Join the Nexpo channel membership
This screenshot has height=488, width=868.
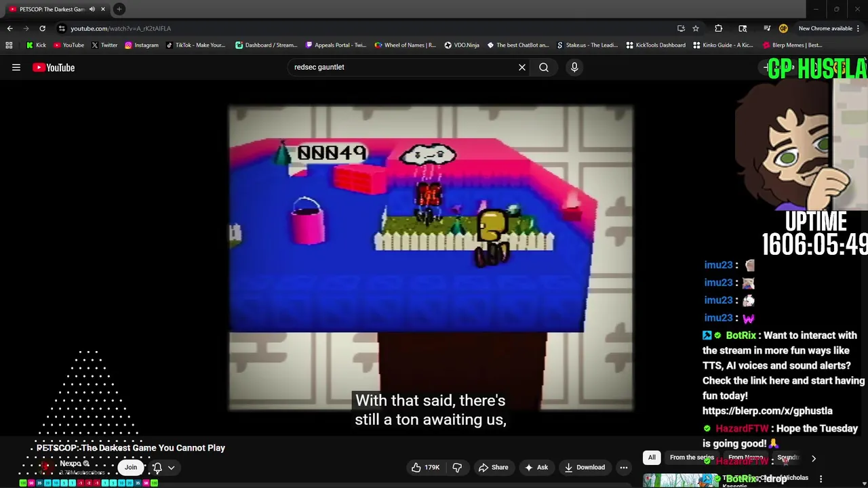pyautogui.click(x=131, y=467)
